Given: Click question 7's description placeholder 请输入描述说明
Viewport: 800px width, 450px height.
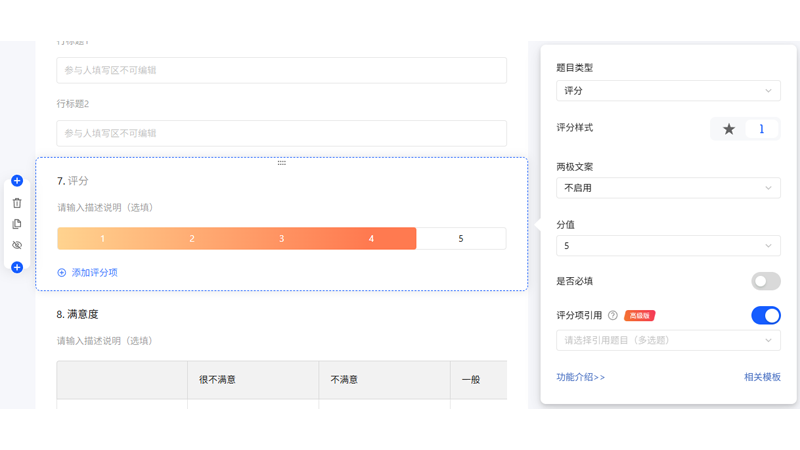Looking at the screenshot, I should (105, 208).
